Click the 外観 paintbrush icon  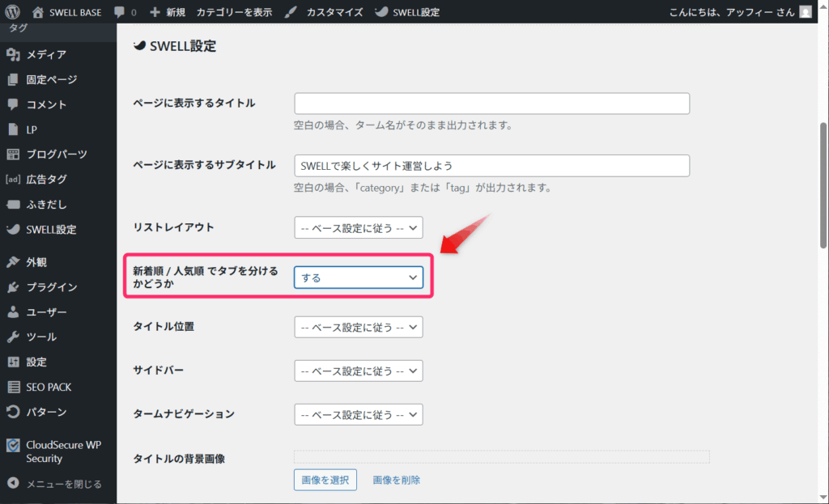(x=13, y=262)
